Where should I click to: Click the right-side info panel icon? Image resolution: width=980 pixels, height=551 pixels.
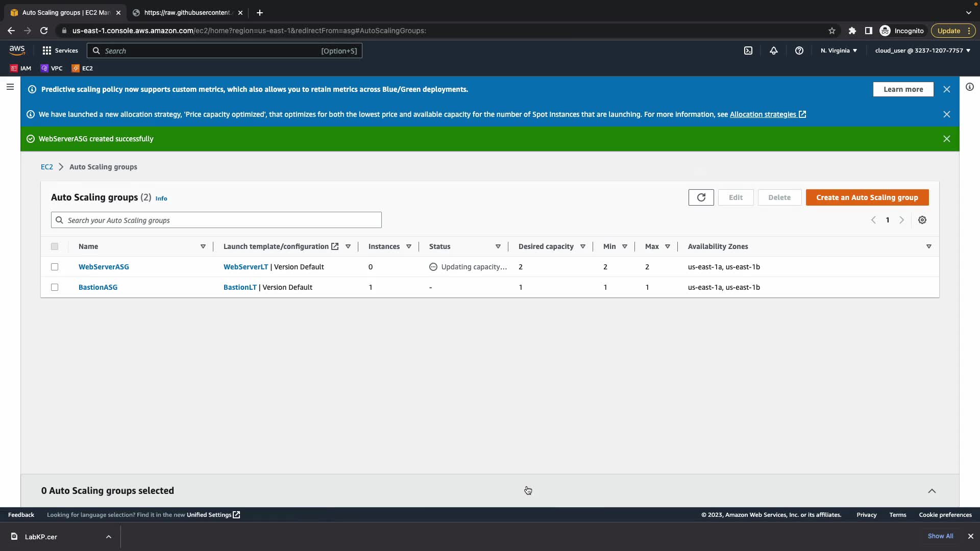(970, 87)
